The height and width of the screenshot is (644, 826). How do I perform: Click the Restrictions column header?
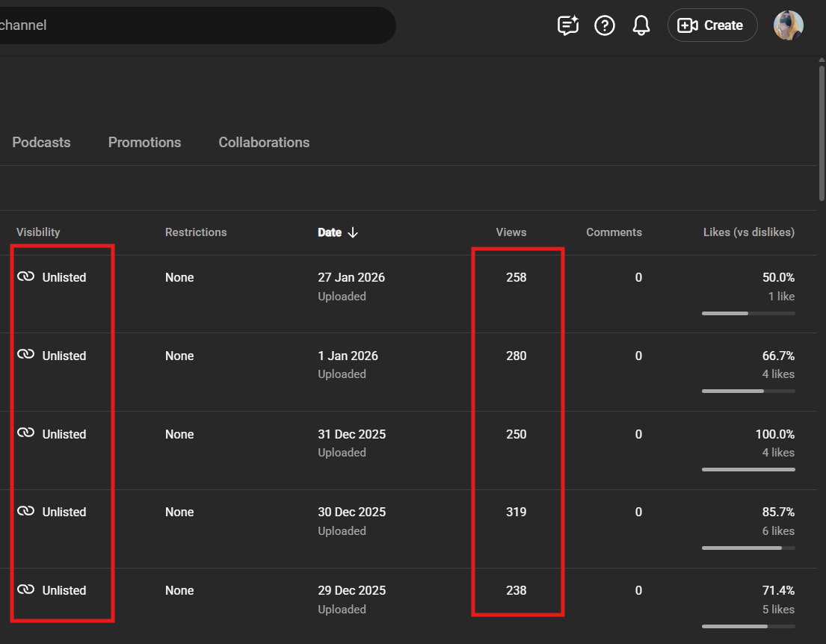pyautogui.click(x=196, y=232)
